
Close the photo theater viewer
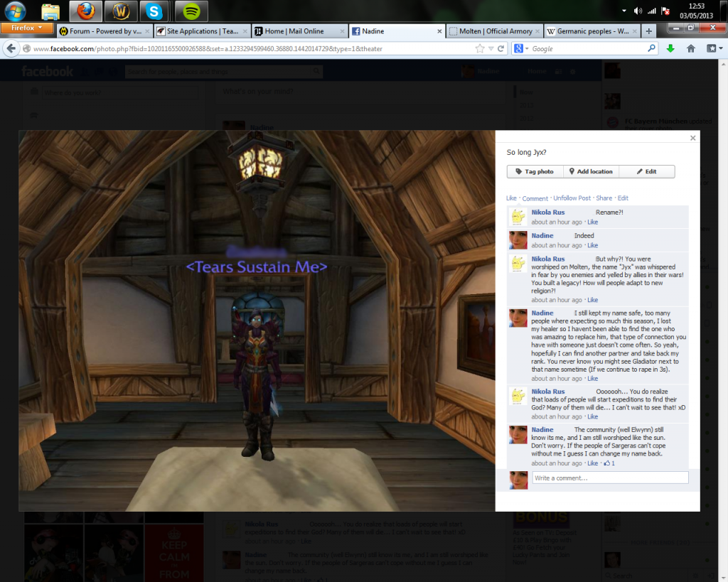pos(692,138)
